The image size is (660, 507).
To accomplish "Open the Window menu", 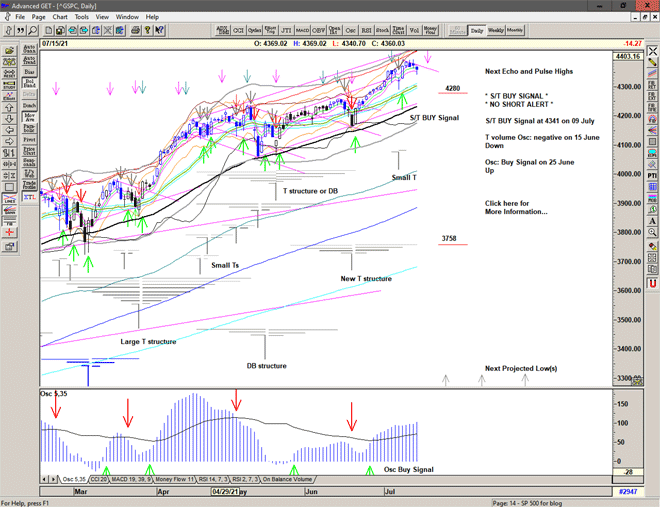I will 127,17.
